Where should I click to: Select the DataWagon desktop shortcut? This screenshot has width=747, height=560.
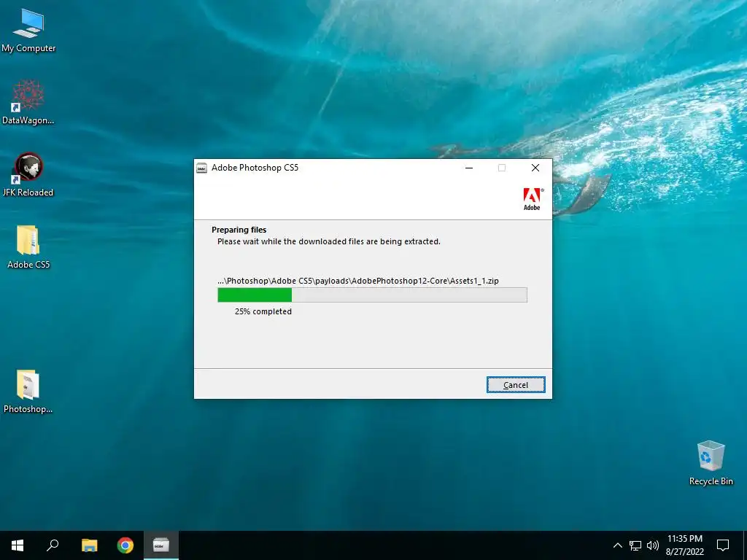(x=28, y=102)
